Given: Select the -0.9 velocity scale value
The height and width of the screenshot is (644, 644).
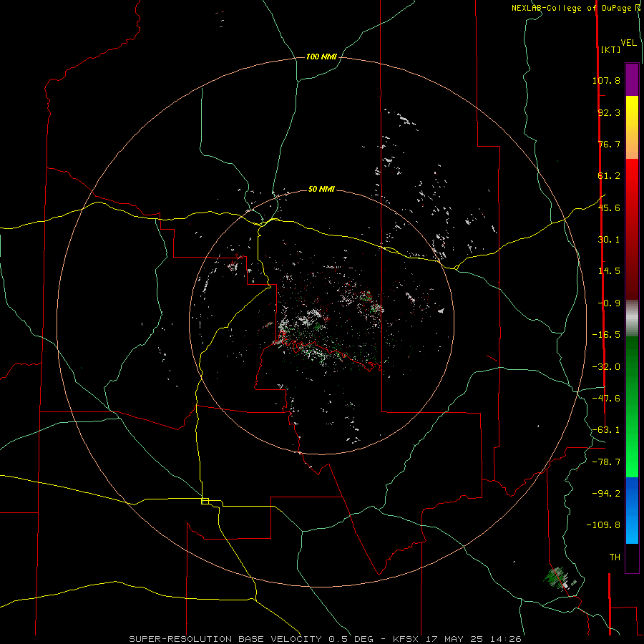Looking at the screenshot, I should [609, 303].
